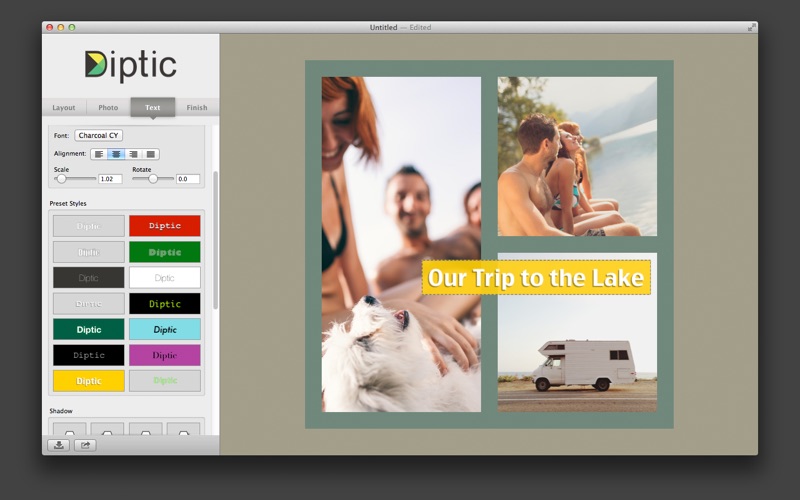Click the save/download icon at bottom left
The height and width of the screenshot is (500, 800).
pyautogui.click(x=59, y=445)
